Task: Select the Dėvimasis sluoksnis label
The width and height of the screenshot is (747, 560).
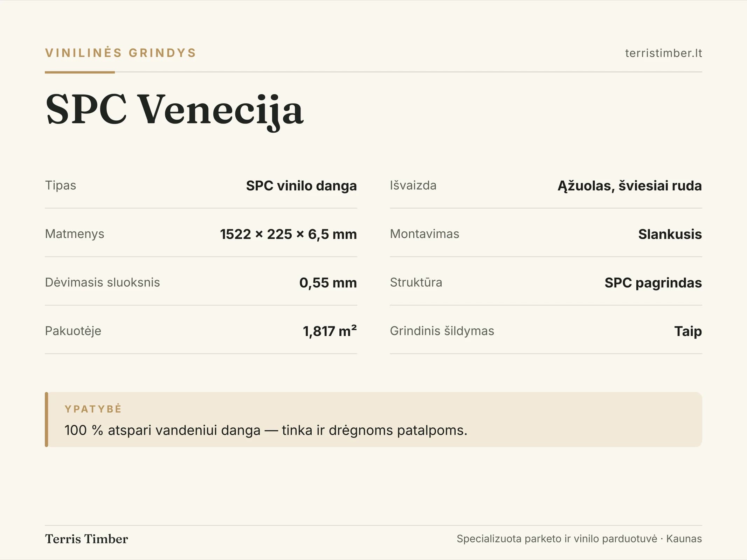Action: click(x=102, y=282)
